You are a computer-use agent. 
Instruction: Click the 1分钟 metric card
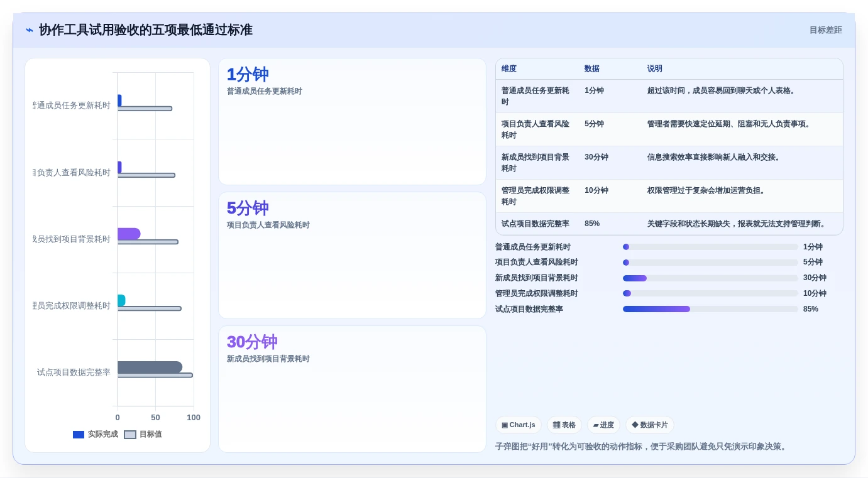[352, 122]
